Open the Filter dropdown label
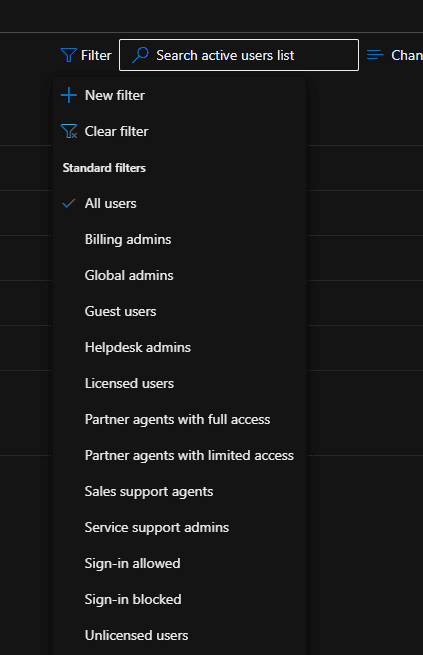The width and height of the screenshot is (423, 655). pyautogui.click(x=96, y=55)
